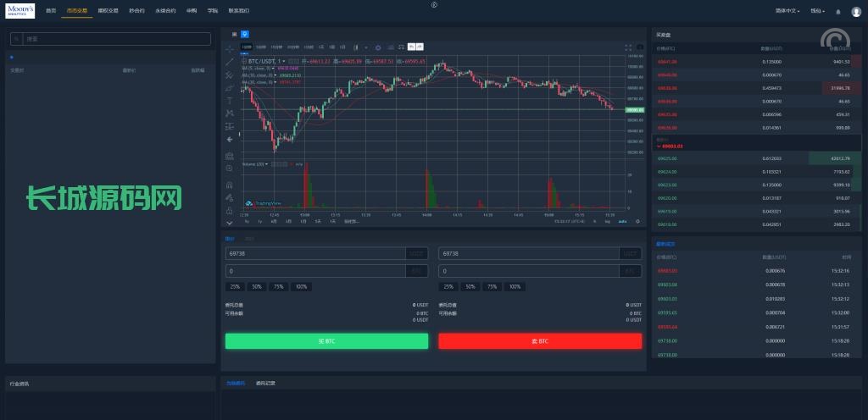Click the green 买 BTC button
This screenshot has width=868, height=420.
point(326,340)
